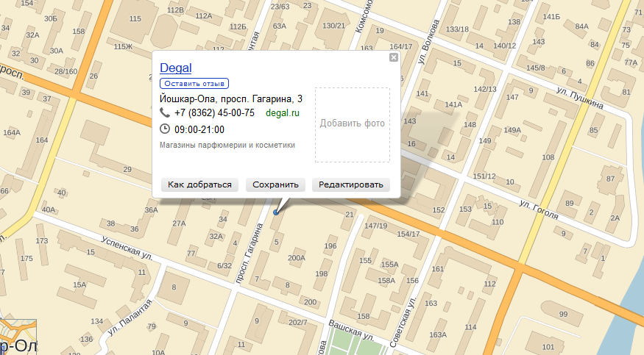Click building number 6/32
644x355 pixels.
(x=224, y=265)
